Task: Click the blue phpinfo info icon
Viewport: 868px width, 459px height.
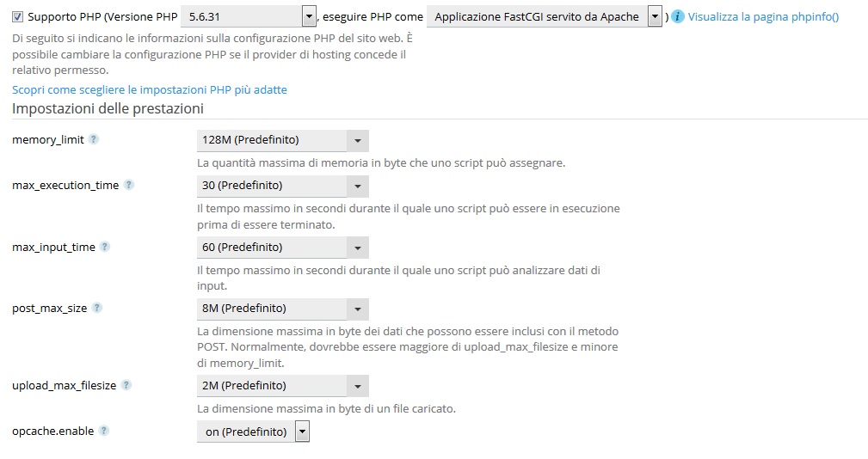Action: (678, 16)
